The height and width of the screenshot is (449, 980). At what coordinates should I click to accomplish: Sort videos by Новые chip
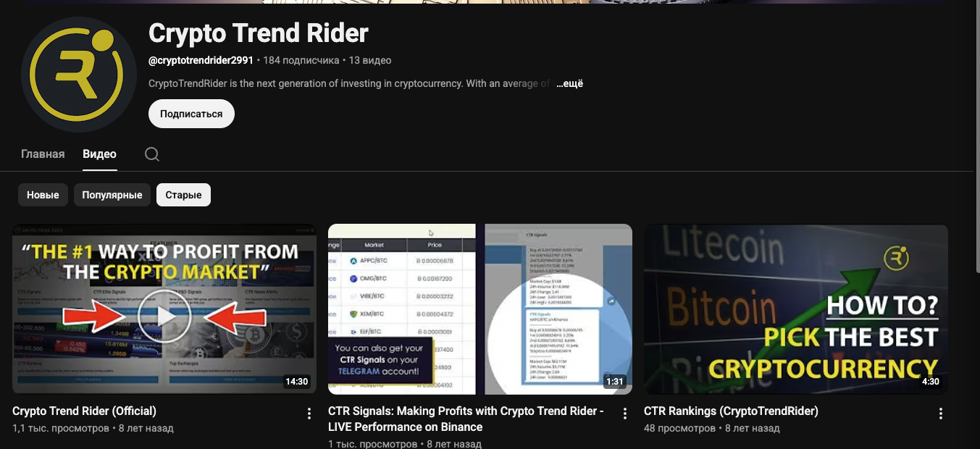[x=43, y=195]
